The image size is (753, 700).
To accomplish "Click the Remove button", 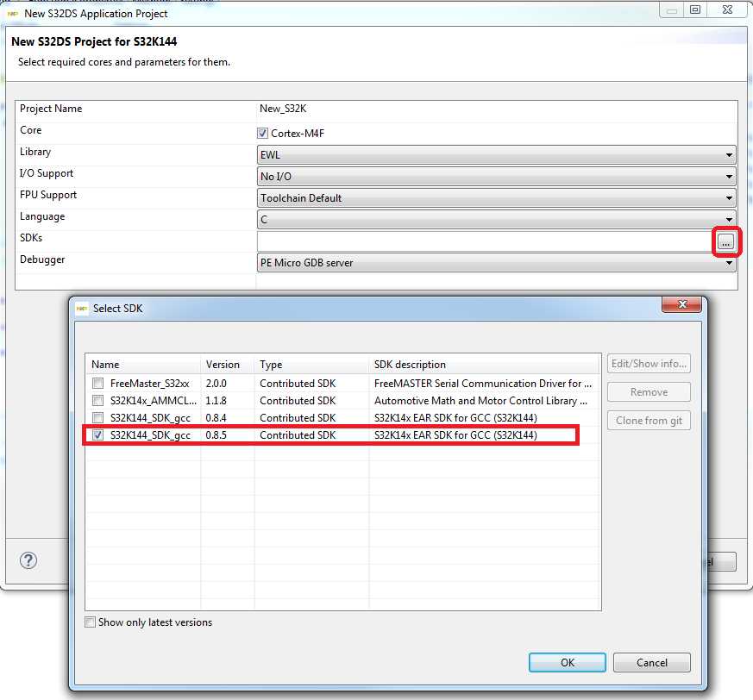I will [x=649, y=392].
